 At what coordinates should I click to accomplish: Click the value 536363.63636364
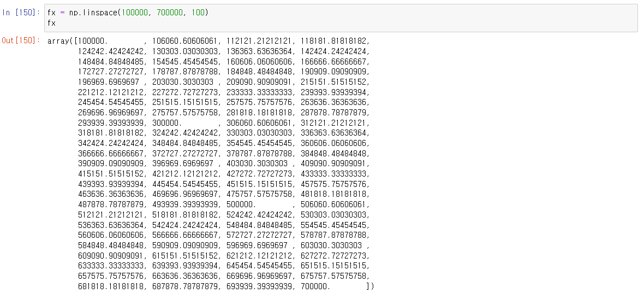(x=111, y=225)
